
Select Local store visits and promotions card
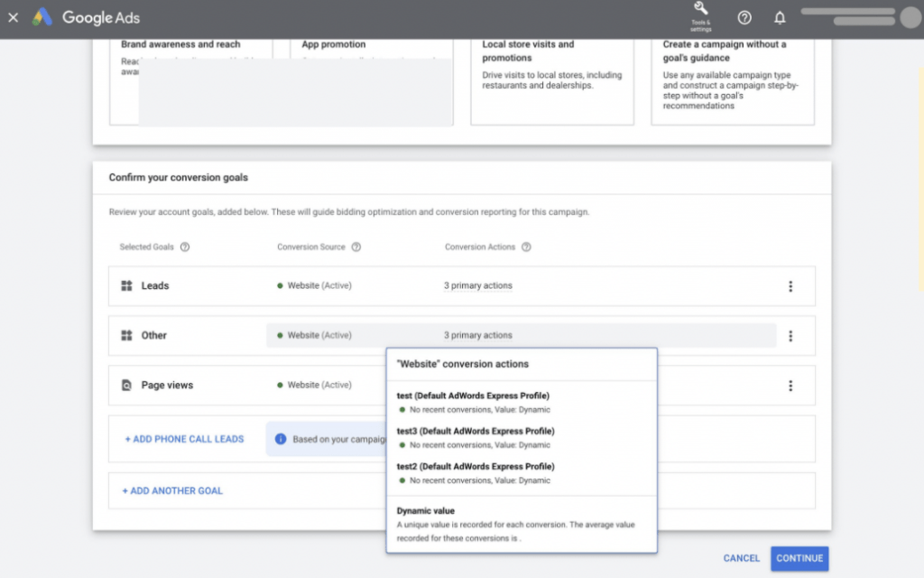[552, 81]
